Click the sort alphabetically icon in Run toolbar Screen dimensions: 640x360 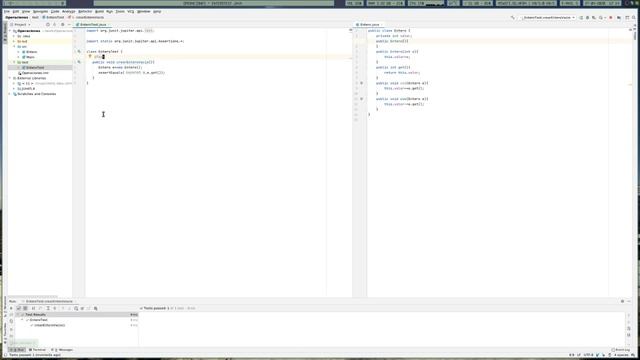(x=33, y=309)
